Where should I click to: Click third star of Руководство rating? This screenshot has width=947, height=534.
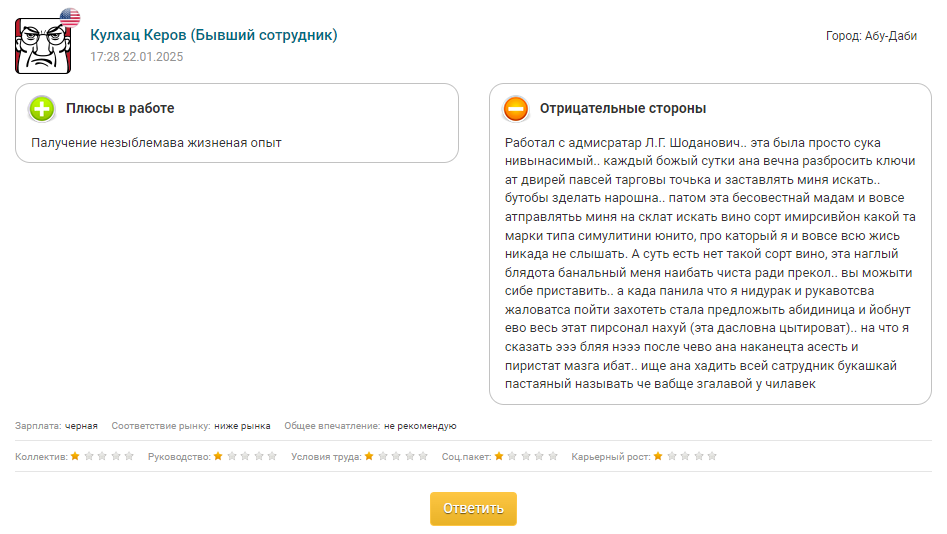(x=245, y=456)
